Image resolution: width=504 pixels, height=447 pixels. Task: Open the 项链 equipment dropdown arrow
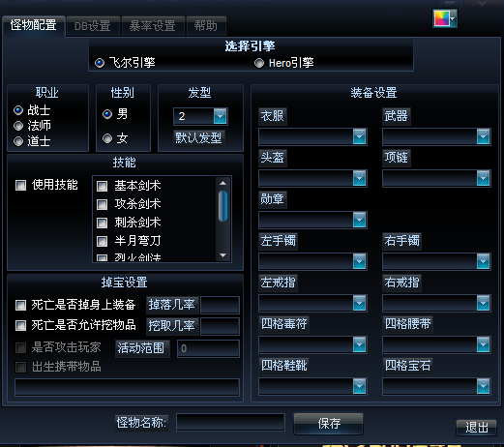pos(483,178)
